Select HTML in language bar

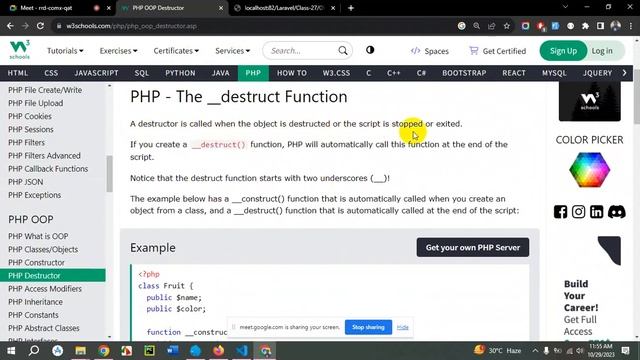18,73
